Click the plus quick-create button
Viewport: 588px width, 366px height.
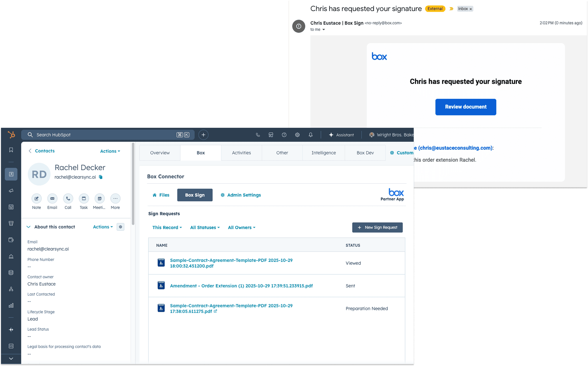(203, 135)
